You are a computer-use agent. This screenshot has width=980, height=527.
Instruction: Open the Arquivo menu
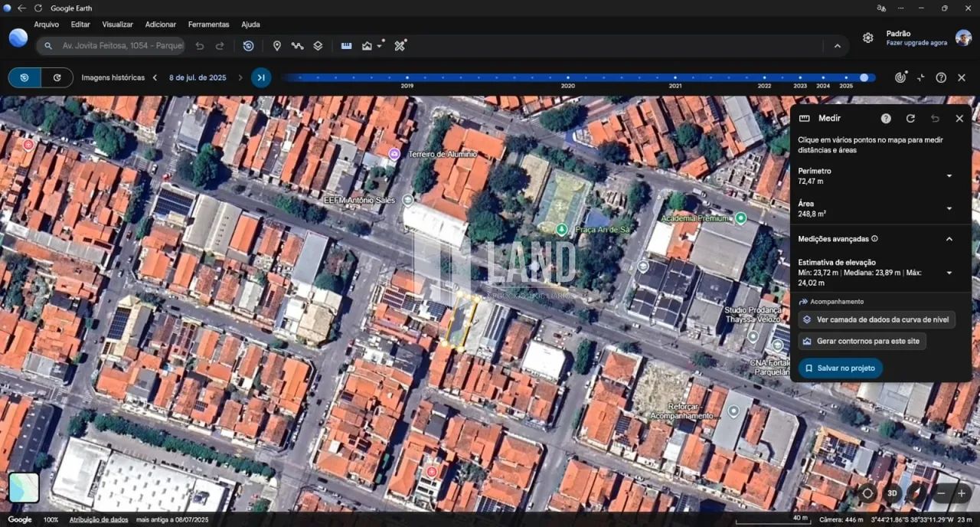(47, 25)
